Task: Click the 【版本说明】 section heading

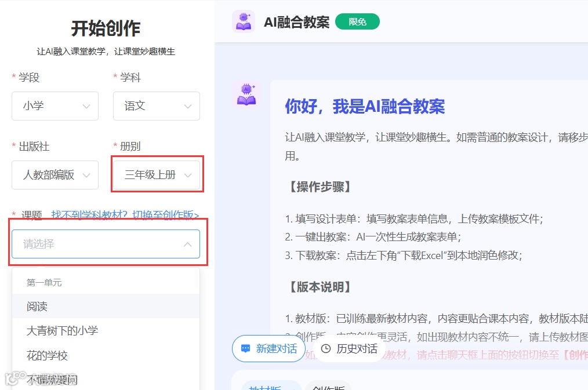Action: coord(320,287)
